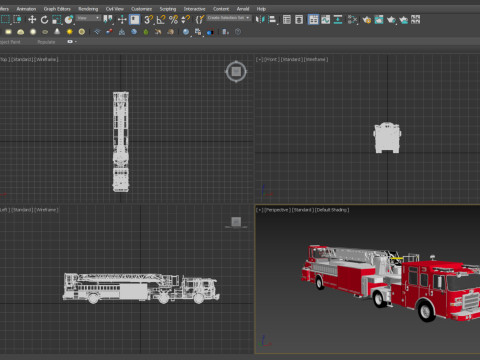Viewport: 480px width, 360px height.
Task: Open the Arnold menu
Action: [243, 9]
